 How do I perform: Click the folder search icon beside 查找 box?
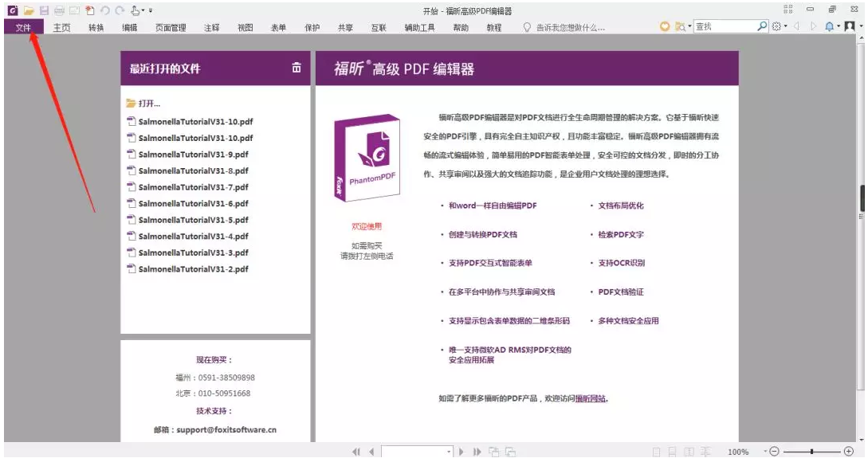coord(680,26)
